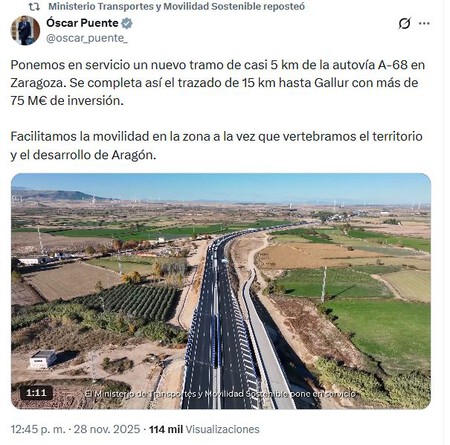Open Ministerio Transportes y Movilidad Sostenible reposteó link
450x445 pixels.
click(176, 6)
